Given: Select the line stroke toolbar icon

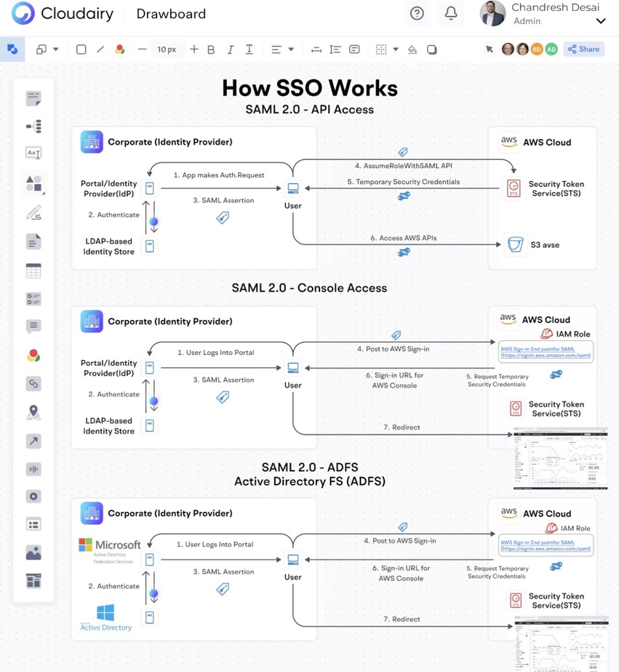Looking at the screenshot, I should (100, 49).
